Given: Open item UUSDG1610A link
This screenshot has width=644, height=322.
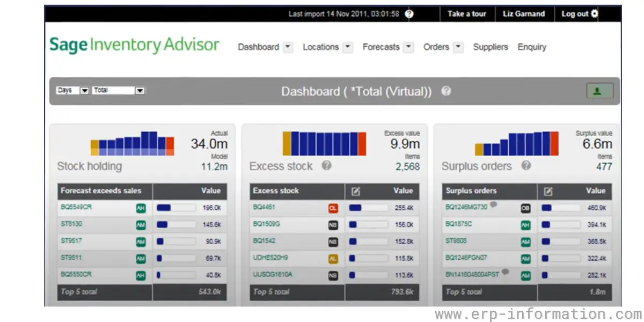Looking at the screenshot, I should [273, 274].
